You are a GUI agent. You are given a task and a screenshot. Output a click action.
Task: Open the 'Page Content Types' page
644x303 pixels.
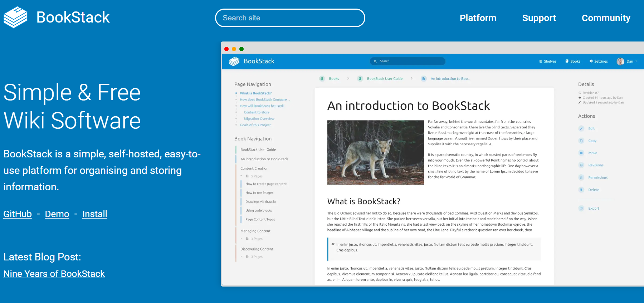(x=260, y=220)
